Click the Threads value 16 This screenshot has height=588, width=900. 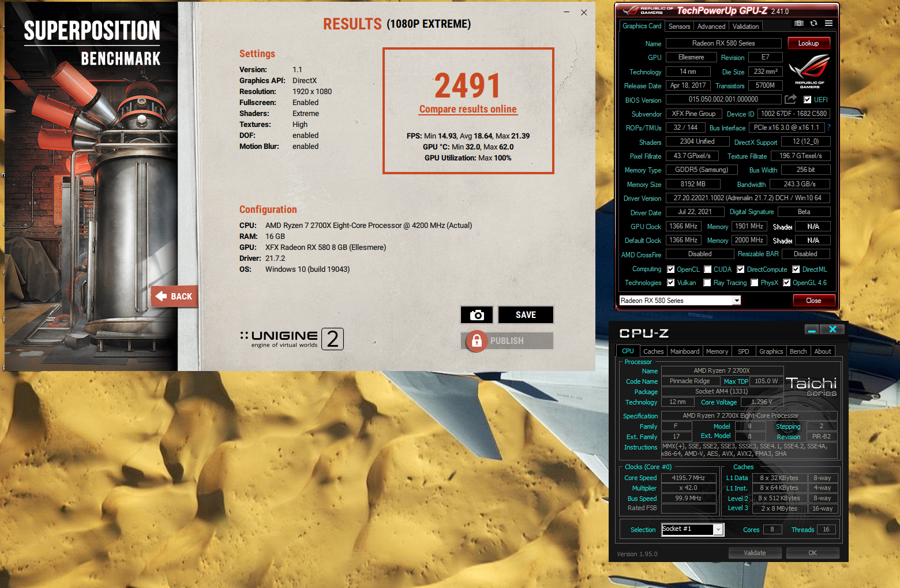[826, 529]
